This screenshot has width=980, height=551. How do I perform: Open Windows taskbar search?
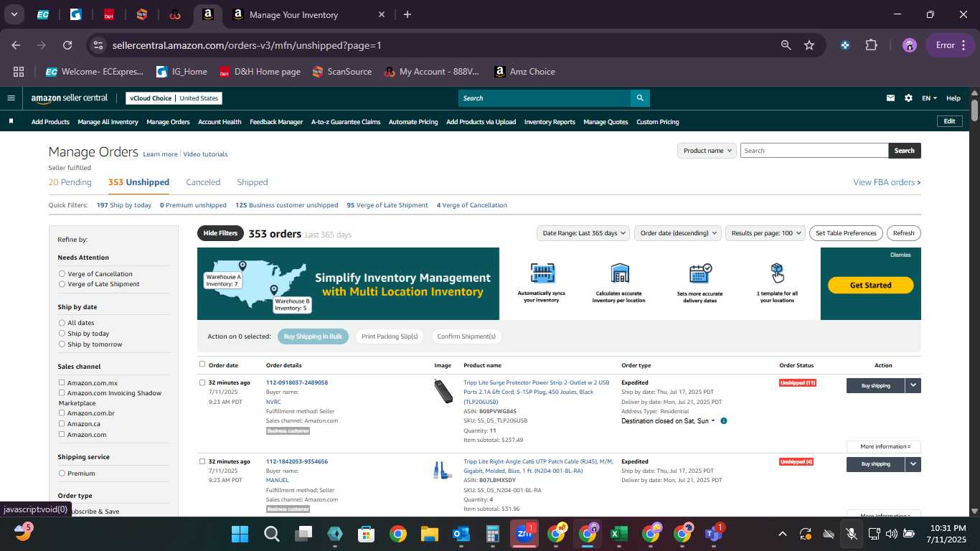click(x=271, y=534)
